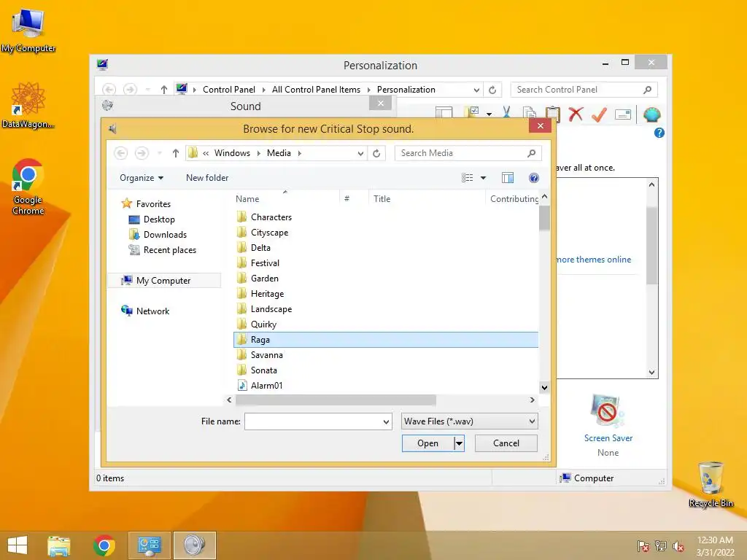This screenshot has height=560, width=747.
Task: Click the file list scroll down arrow
Action: pyautogui.click(x=544, y=388)
